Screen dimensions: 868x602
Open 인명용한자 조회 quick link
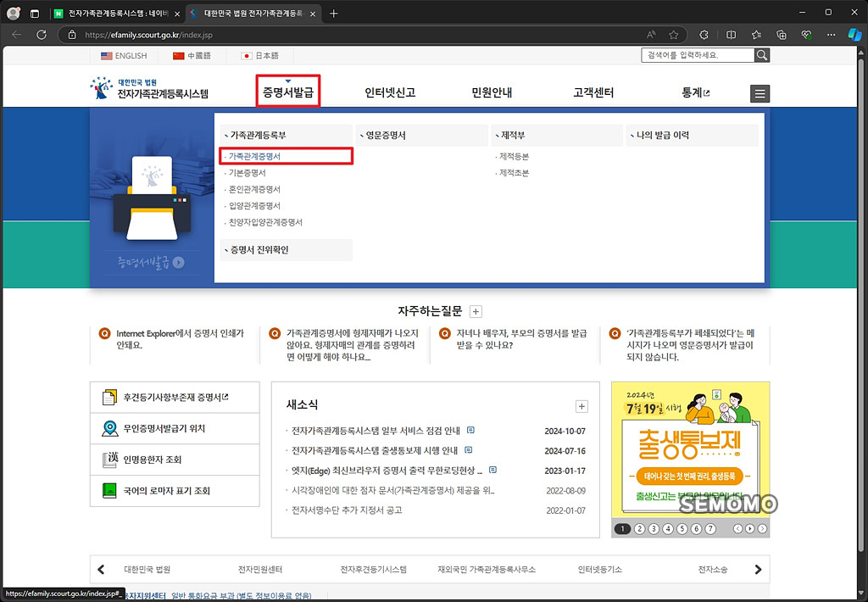click(175, 459)
